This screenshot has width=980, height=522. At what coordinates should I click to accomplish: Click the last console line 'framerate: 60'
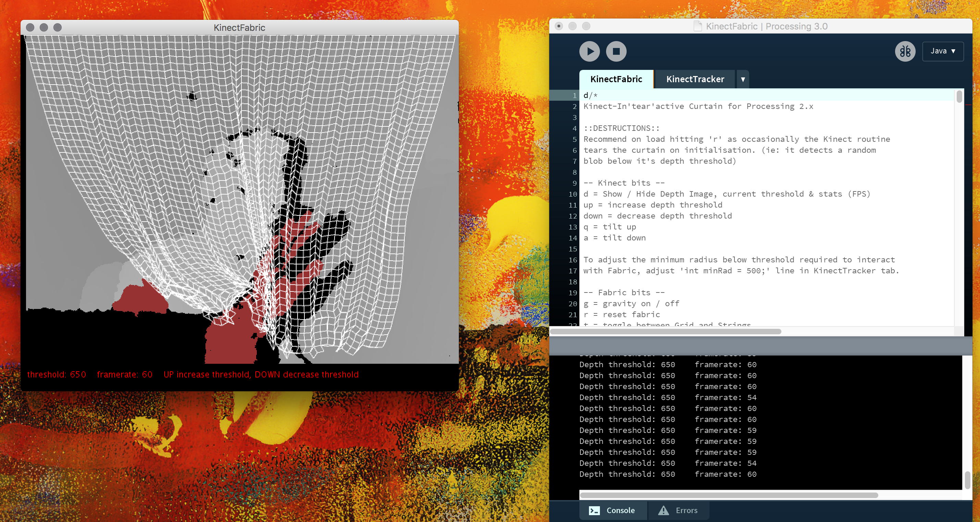pos(726,474)
